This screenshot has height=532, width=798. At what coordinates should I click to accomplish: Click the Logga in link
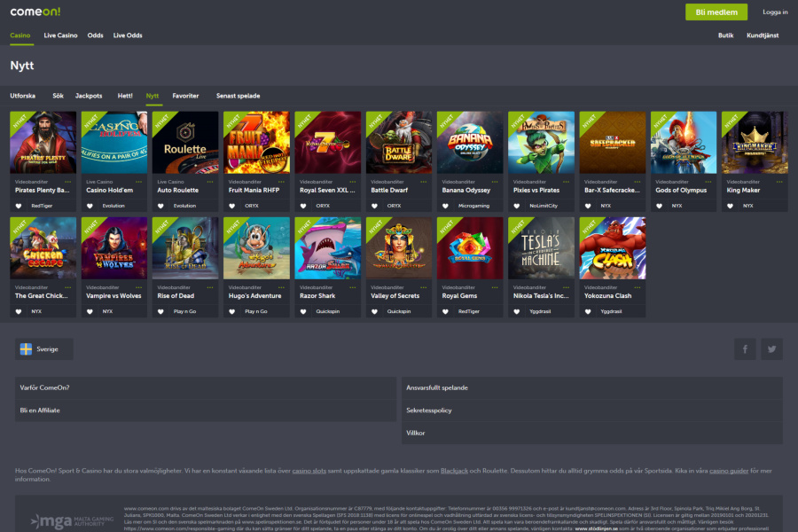775,12
